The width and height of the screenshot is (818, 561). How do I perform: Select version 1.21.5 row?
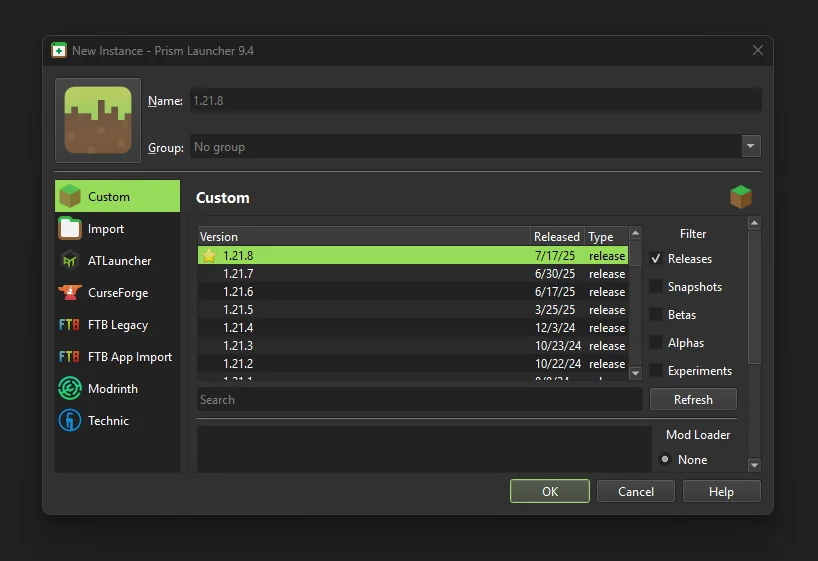[x=413, y=309]
